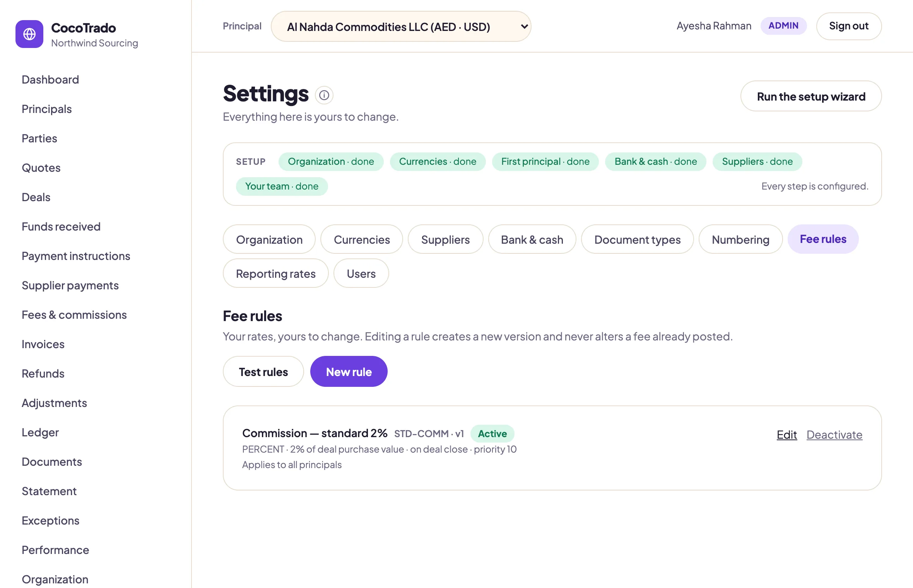Open Principals in the sidebar
Screen dimensions: 913x588
(47, 109)
